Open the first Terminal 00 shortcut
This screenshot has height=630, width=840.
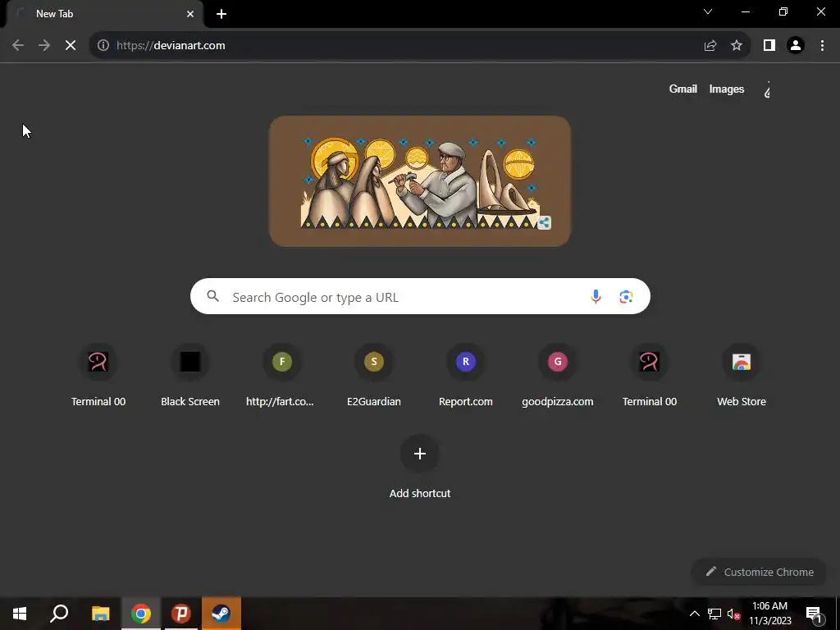point(98,375)
